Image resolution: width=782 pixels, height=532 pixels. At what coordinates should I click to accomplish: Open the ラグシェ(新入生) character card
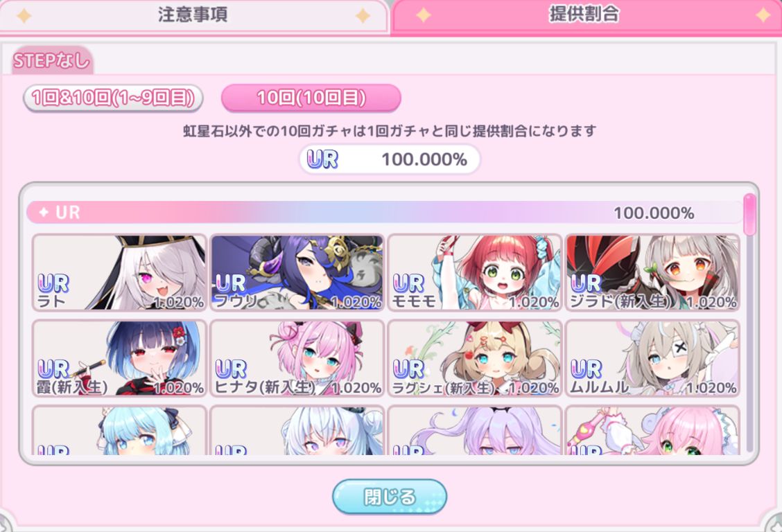(474, 359)
